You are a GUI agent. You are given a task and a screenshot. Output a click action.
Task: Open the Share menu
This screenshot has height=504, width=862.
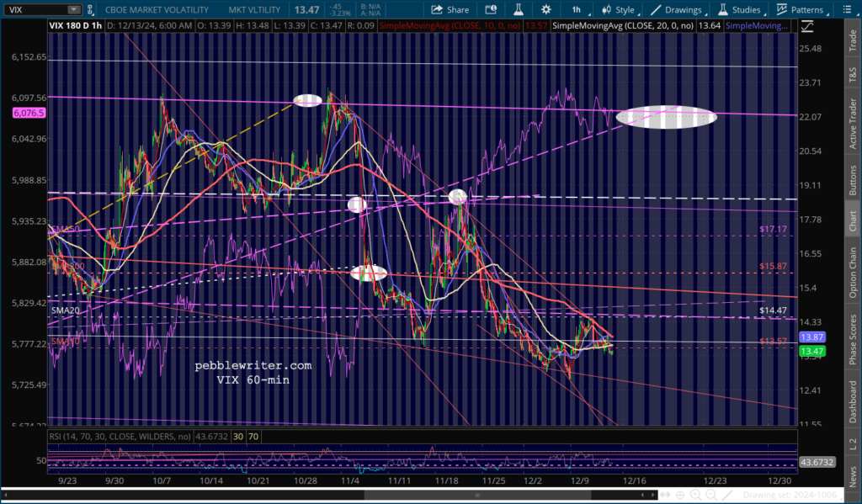point(450,10)
